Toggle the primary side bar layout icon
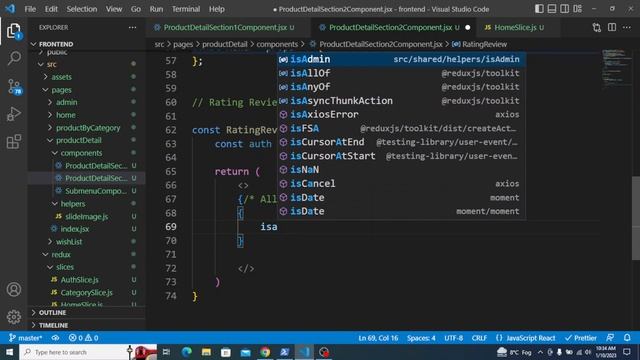Viewport: 640px width, 360px height. (x=539, y=9)
